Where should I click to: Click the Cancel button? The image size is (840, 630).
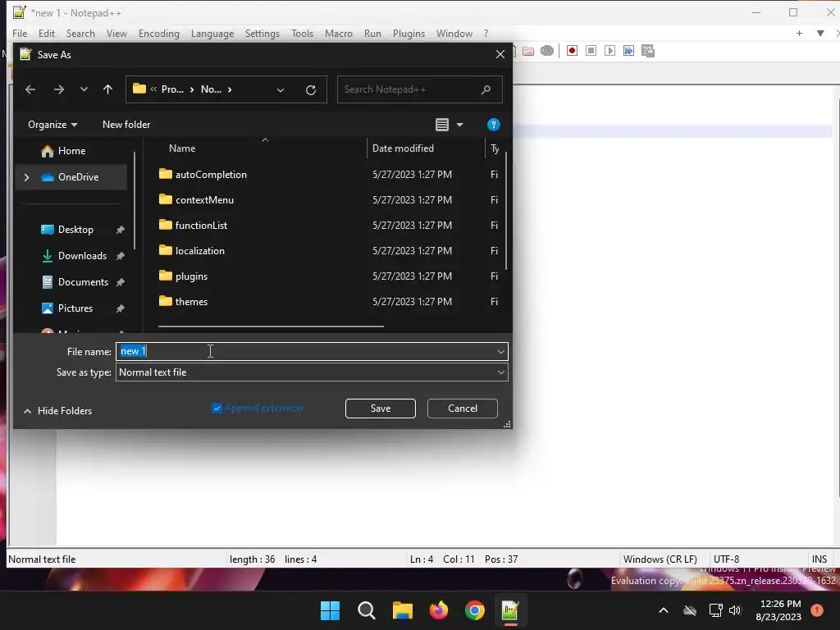[463, 409]
